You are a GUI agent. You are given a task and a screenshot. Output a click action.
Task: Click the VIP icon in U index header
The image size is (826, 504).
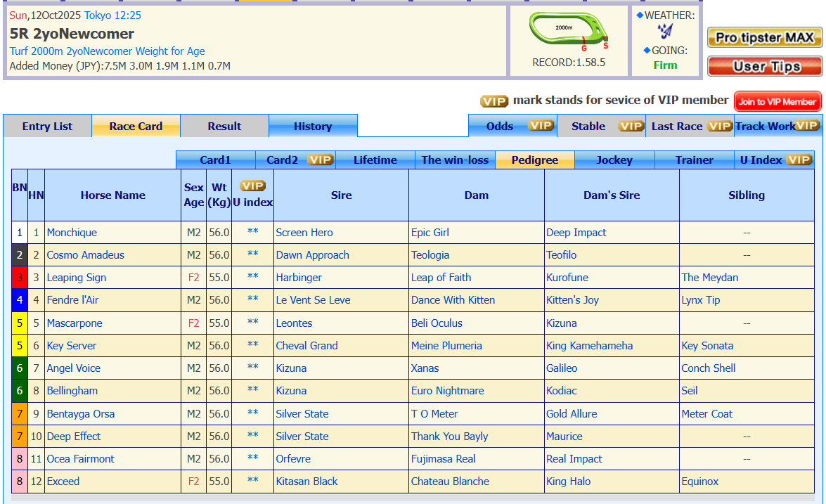253,186
